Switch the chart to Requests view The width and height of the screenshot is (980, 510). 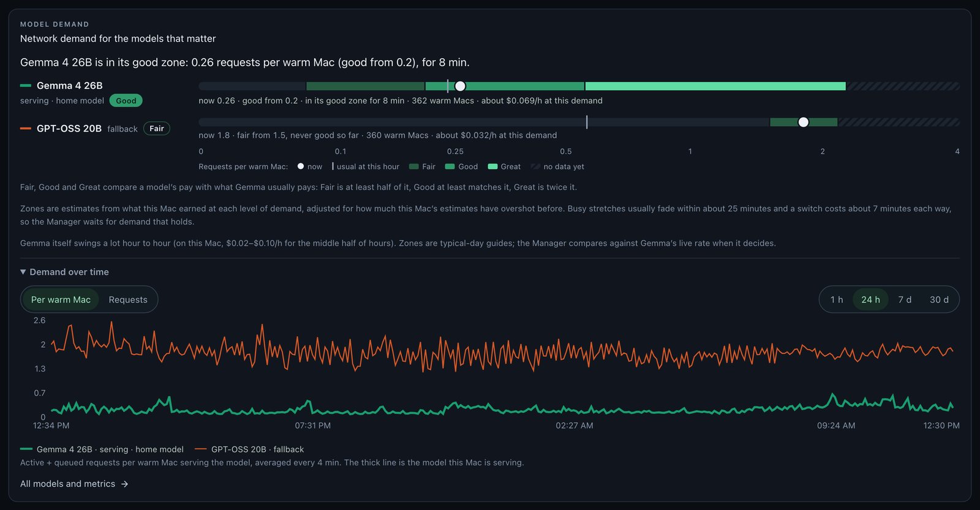[128, 299]
